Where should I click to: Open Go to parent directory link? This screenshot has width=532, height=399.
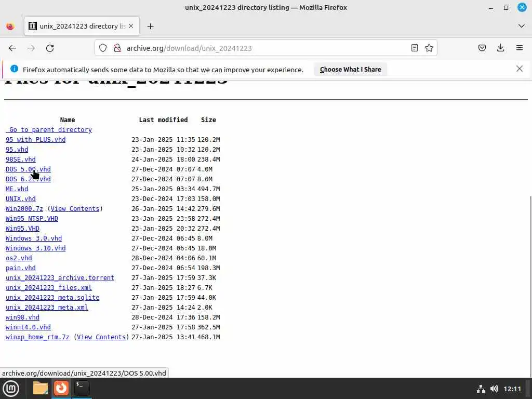pyautogui.click(x=49, y=129)
